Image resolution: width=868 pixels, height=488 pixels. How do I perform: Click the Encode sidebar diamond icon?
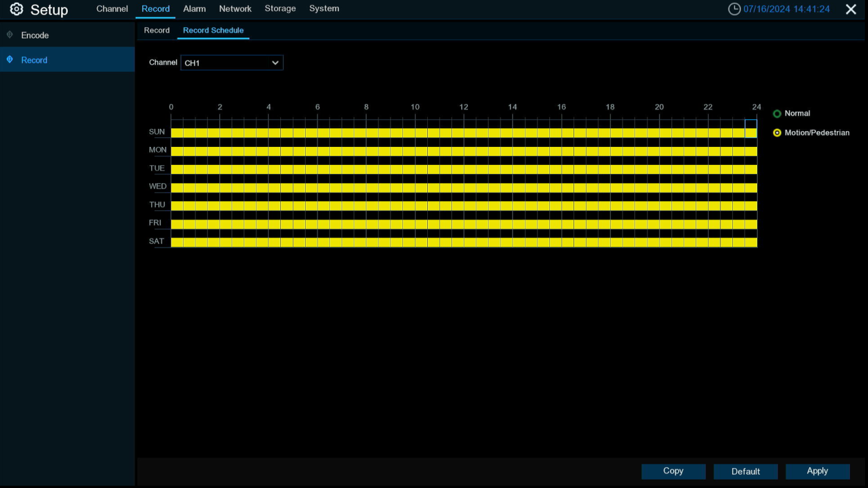[10, 35]
